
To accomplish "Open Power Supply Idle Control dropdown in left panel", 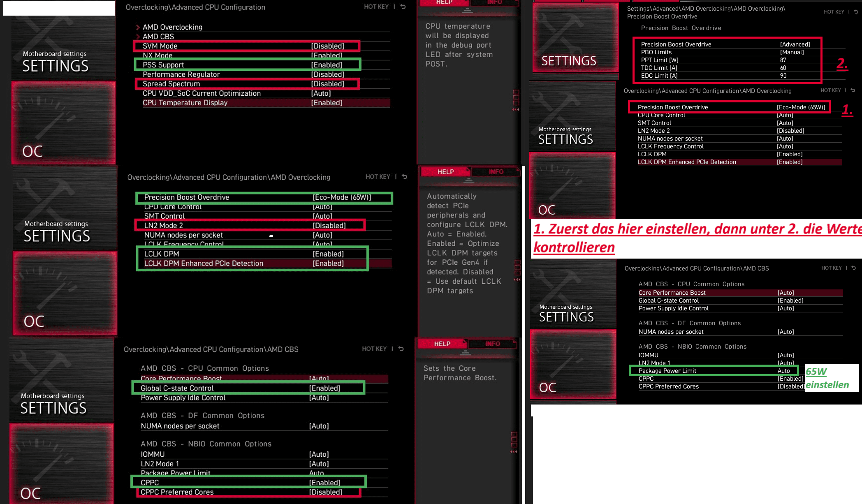I will (x=319, y=398).
